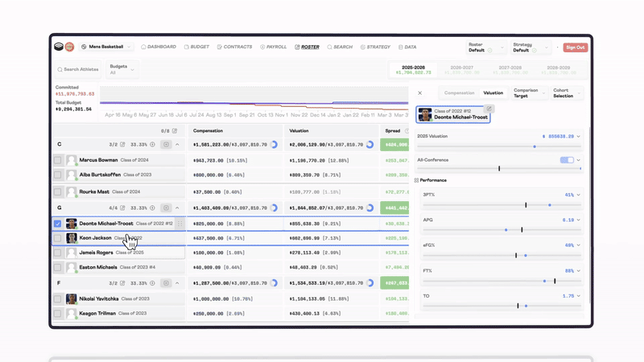The height and width of the screenshot is (362, 644).
Task: Go to the Contracts page in navigation
Action: [234, 47]
